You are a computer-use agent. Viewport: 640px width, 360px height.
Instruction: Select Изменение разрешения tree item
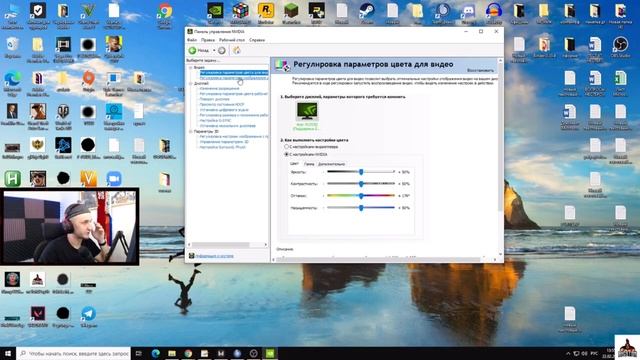(220, 89)
